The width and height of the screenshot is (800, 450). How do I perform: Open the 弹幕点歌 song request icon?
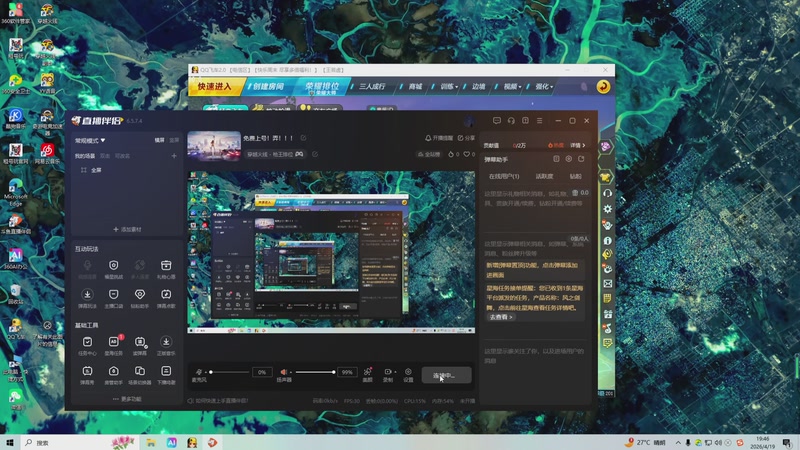[x=166, y=294]
